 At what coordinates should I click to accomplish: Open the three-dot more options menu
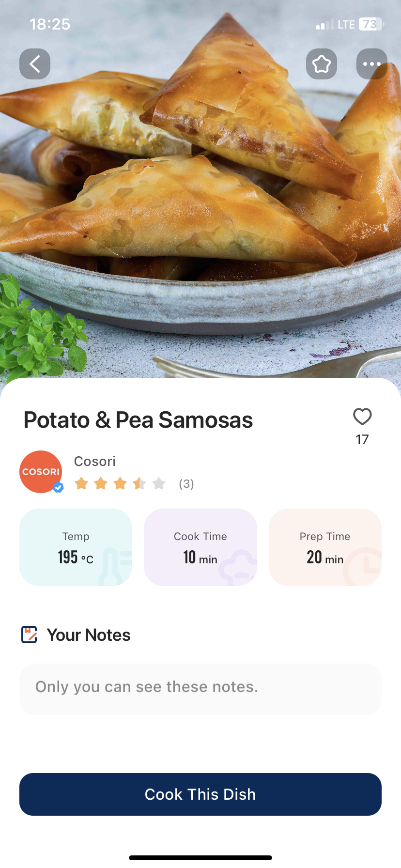click(371, 64)
